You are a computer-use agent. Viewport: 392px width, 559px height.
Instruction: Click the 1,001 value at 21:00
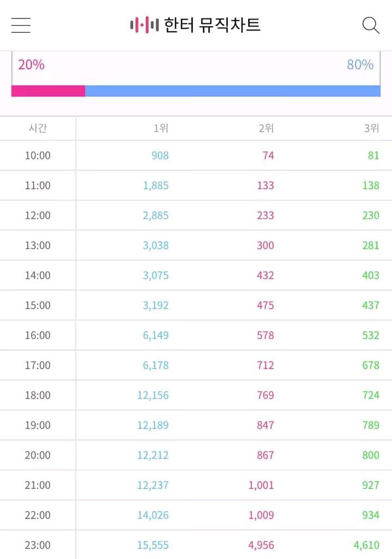click(261, 485)
